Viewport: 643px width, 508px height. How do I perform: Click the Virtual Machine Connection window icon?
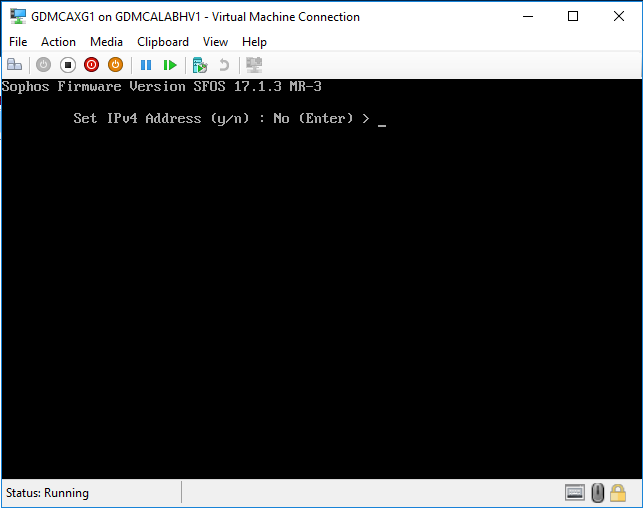point(18,16)
